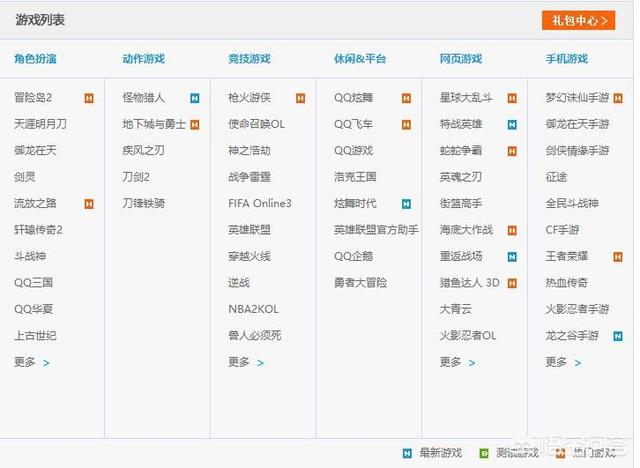The height and width of the screenshot is (468, 640).
Task: Open the QQ三国 game link
Action: click(x=33, y=282)
